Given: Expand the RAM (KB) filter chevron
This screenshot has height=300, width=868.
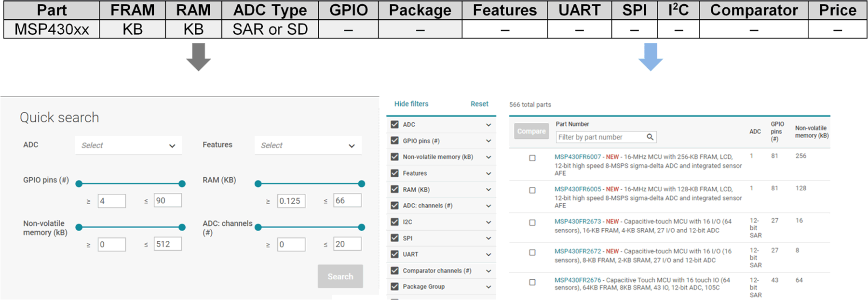Looking at the screenshot, I should pos(488,190).
